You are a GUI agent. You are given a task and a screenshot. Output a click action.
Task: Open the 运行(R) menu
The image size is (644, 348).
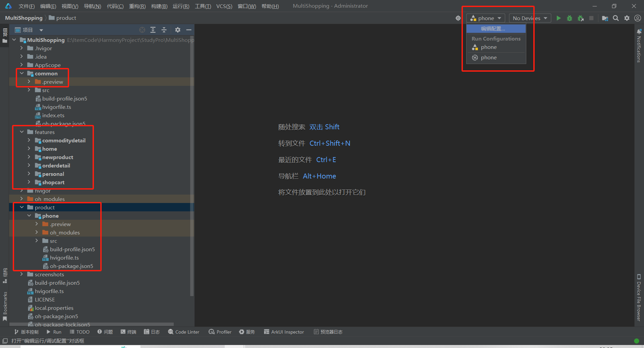181,6
